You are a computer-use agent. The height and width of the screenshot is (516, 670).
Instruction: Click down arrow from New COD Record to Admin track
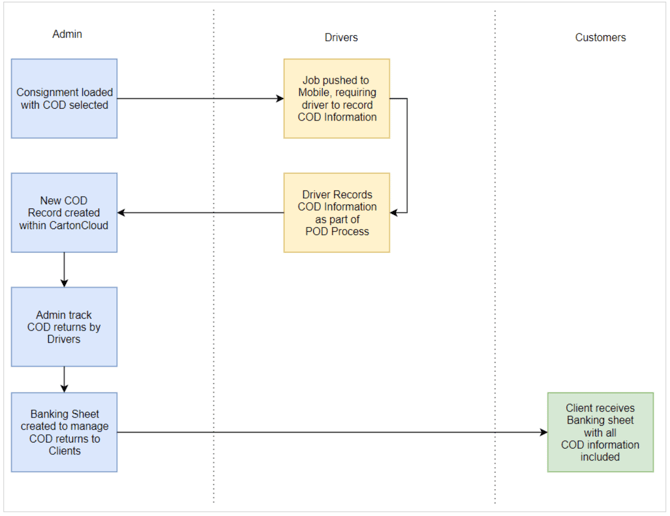(x=64, y=268)
